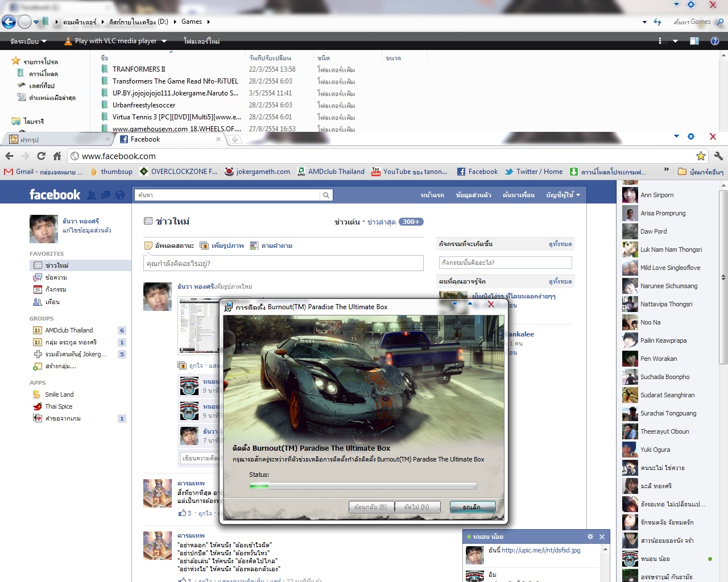This screenshot has height=582, width=728.
Task: Open the Smile Land app
Action: (53, 394)
